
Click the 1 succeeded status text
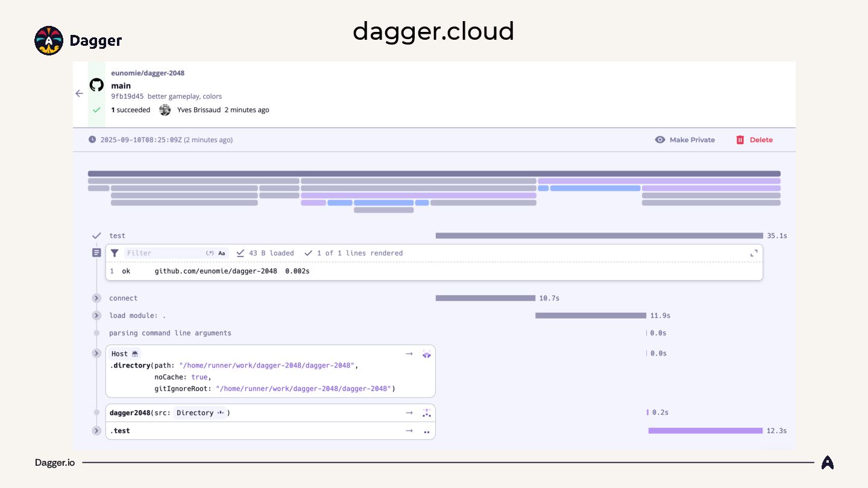131,110
